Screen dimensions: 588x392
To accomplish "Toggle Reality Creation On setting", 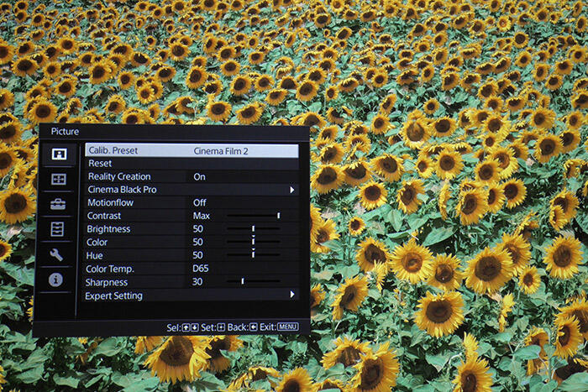I will coord(199,177).
